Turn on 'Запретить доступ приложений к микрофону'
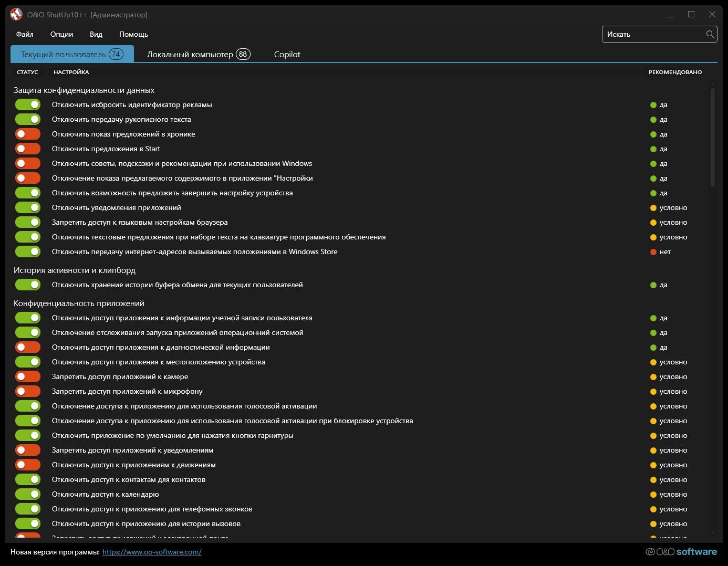The image size is (728, 566). coord(28,392)
